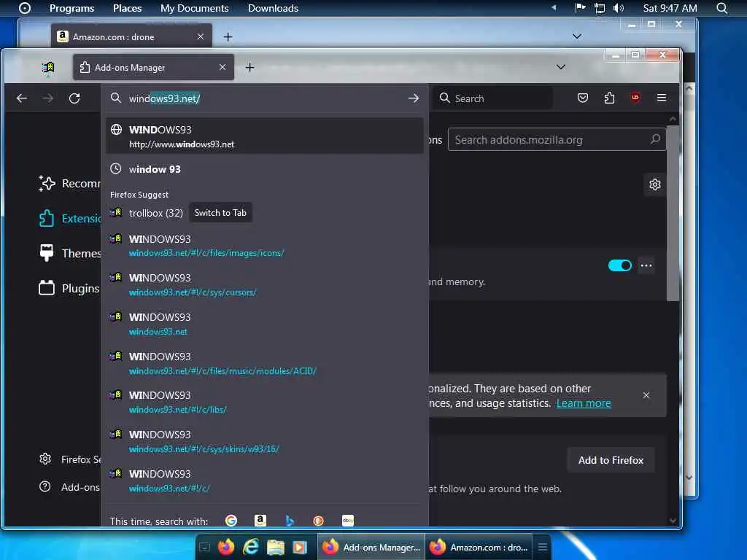The image size is (747, 560).
Task: Open the extension's three-dot more options
Action: [x=646, y=265]
